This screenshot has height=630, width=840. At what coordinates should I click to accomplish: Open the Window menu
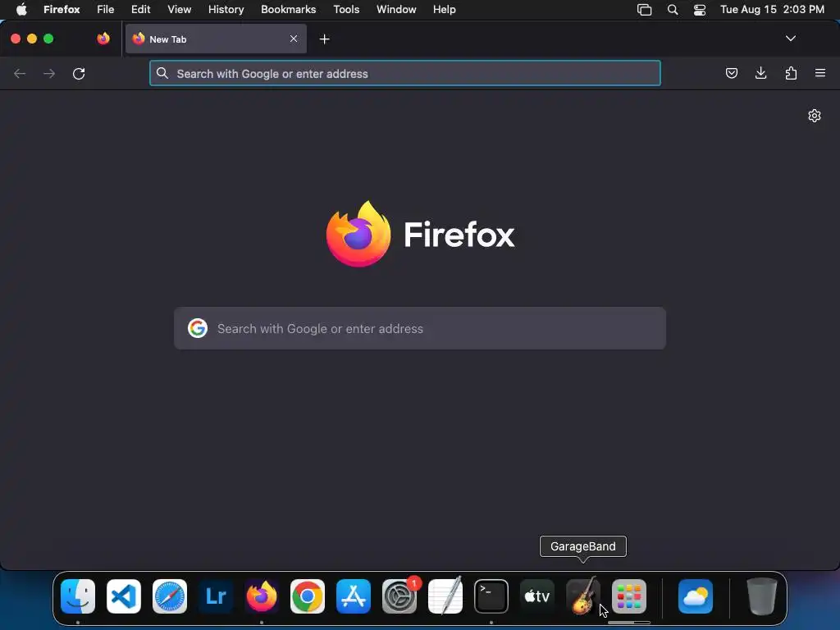pos(396,10)
